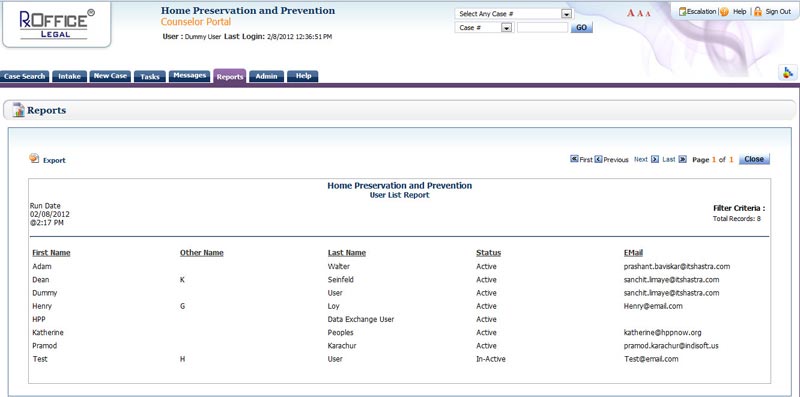
Task: Click first name Dummy in the table
Action: [44, 293]
